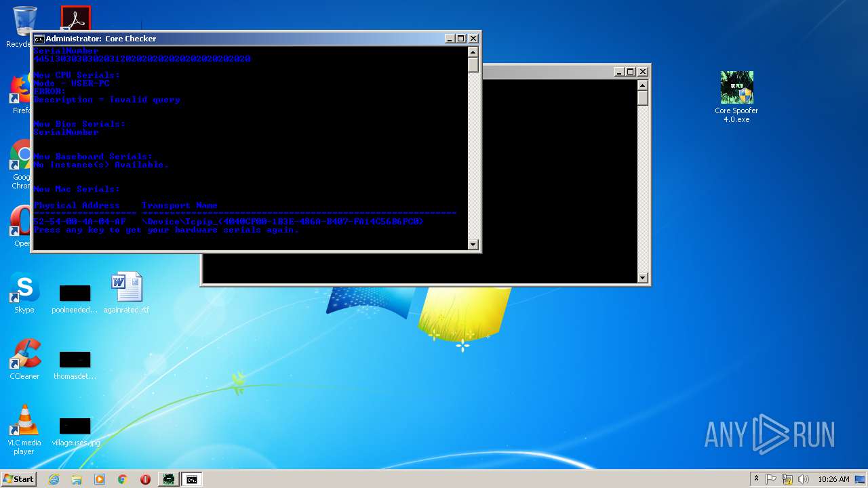Maximize the Core Checker window

pyautogui.click(x=461, y=39)
